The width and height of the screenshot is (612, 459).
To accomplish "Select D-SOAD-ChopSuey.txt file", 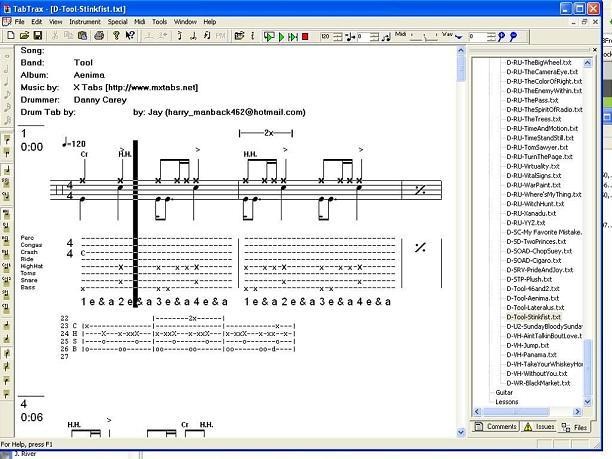I will 539,251.
